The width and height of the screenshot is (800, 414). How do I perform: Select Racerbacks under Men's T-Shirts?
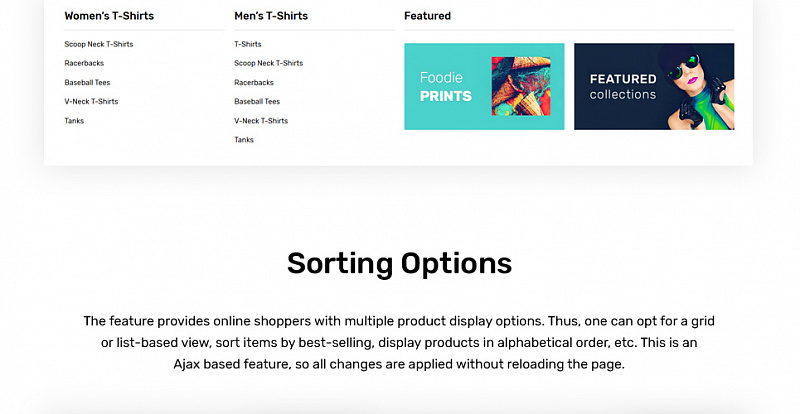(x=254, y=83)
